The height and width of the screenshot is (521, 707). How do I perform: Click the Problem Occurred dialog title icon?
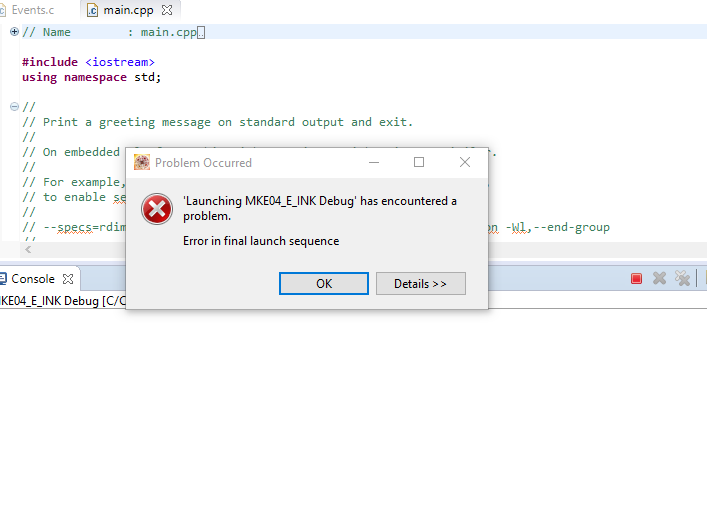[x=142, y=162]
